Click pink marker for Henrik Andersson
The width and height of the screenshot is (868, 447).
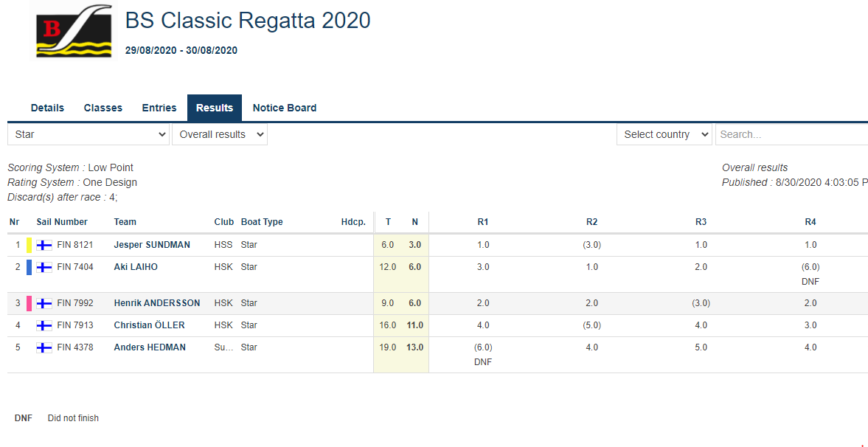29,303
